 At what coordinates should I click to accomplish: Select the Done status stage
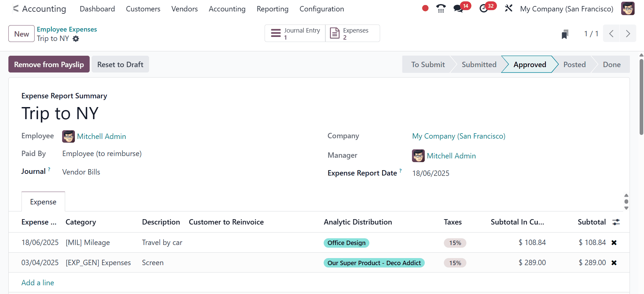(x=612, y=64)
